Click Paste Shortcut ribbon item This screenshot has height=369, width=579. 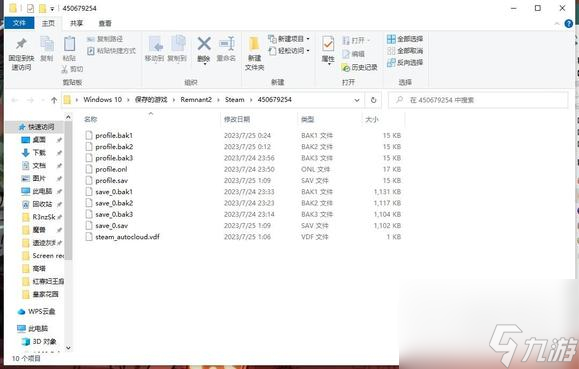112,51
